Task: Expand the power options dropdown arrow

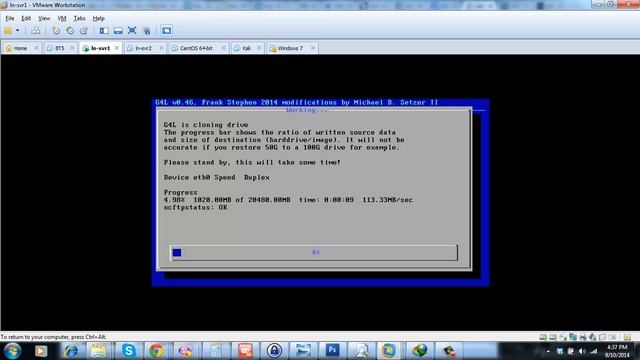Action: pyautogui.click(x=18, y=31)
